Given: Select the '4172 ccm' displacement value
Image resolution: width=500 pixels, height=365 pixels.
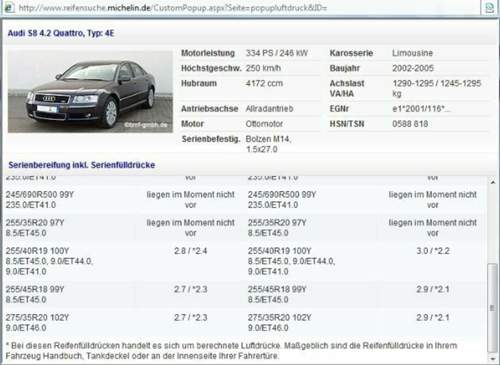Looking at the screenshot, I should tap(264, 83).
